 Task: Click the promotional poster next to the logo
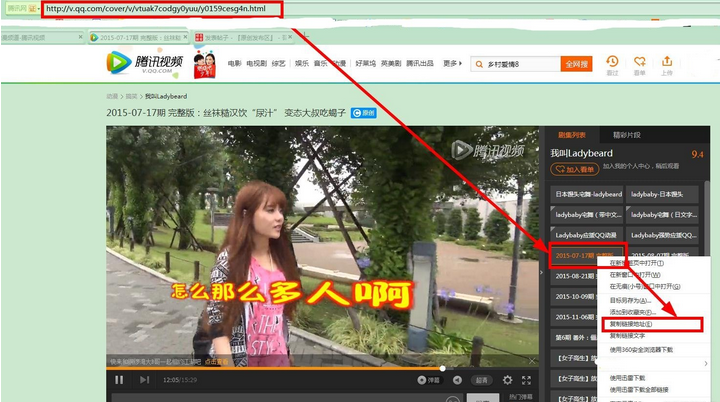pyautogui.click(x=205, y=65)
